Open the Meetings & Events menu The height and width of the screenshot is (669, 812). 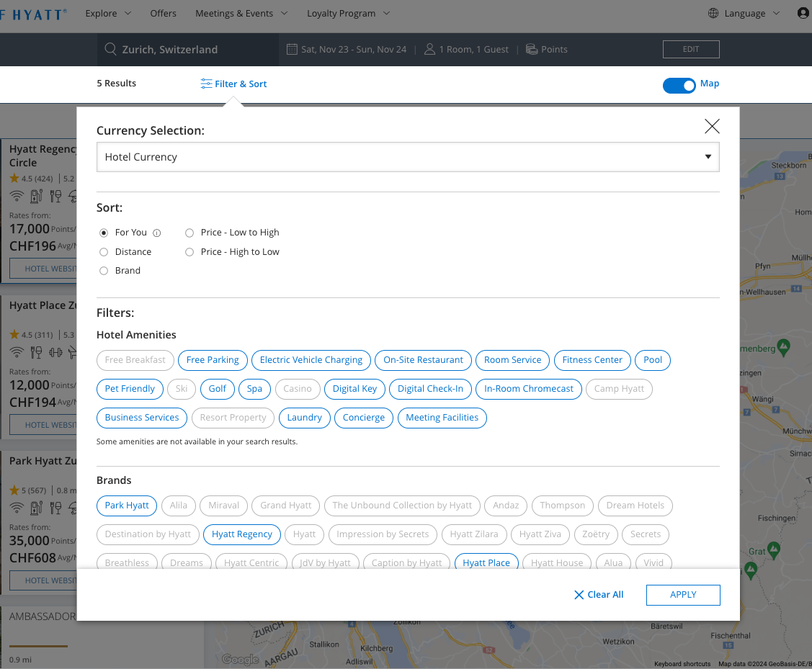[241, 13]
